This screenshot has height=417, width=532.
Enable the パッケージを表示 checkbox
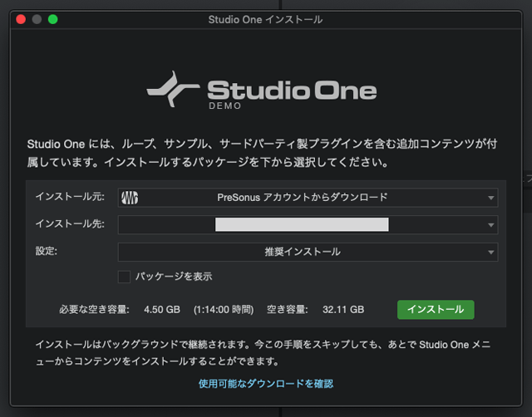point(124,277)
